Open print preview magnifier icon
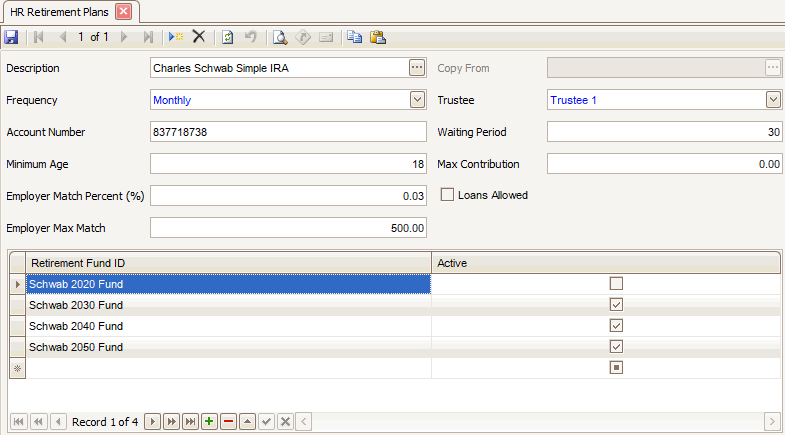The height and width of the screenshot is (435, 785). [x=280, y=37]
